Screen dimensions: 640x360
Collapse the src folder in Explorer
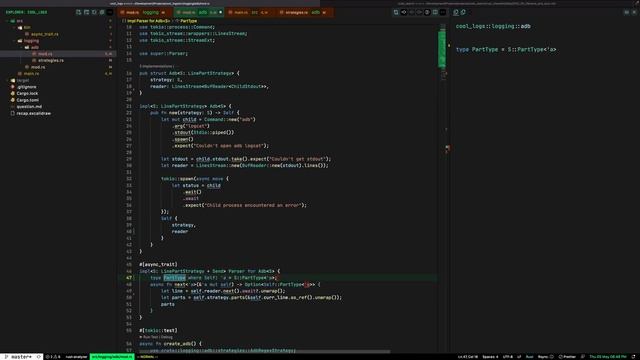[x=20, y=21]
